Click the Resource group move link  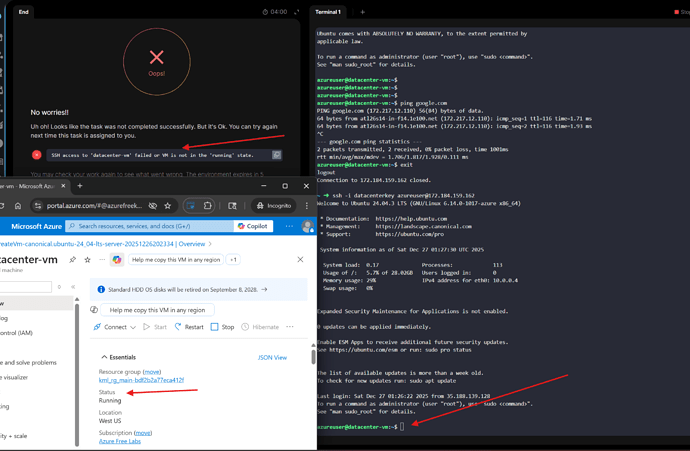[x=152, y=372]
